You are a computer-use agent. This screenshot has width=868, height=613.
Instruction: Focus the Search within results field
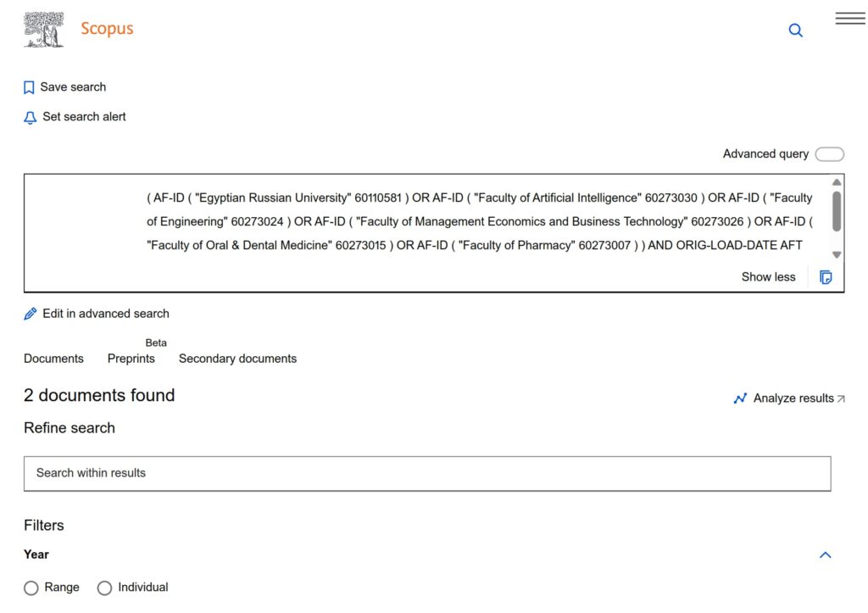point(427,473)
